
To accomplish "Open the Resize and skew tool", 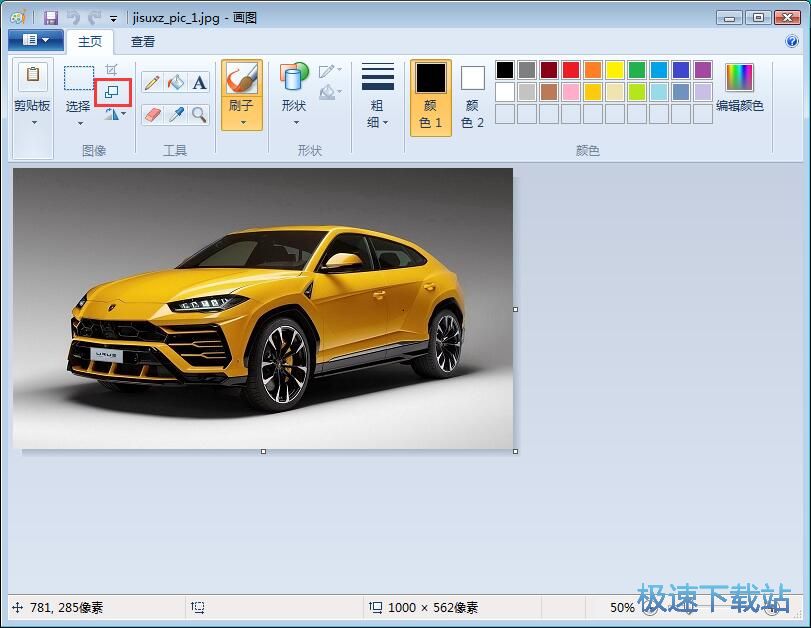I will click(x=112, y=93).
